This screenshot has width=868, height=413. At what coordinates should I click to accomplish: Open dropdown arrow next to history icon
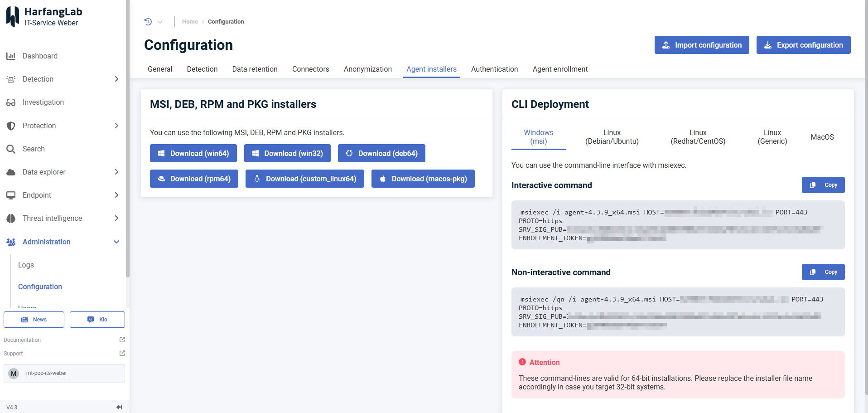click(160, 22)
